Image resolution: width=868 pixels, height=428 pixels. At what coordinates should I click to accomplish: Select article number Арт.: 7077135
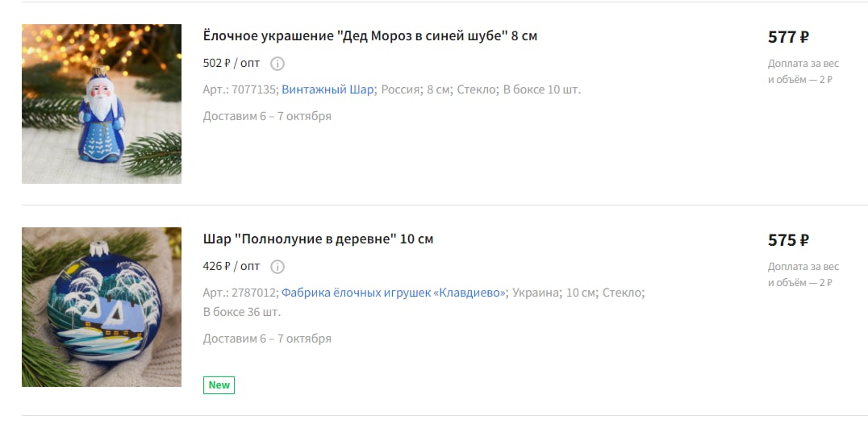[240, 89]
